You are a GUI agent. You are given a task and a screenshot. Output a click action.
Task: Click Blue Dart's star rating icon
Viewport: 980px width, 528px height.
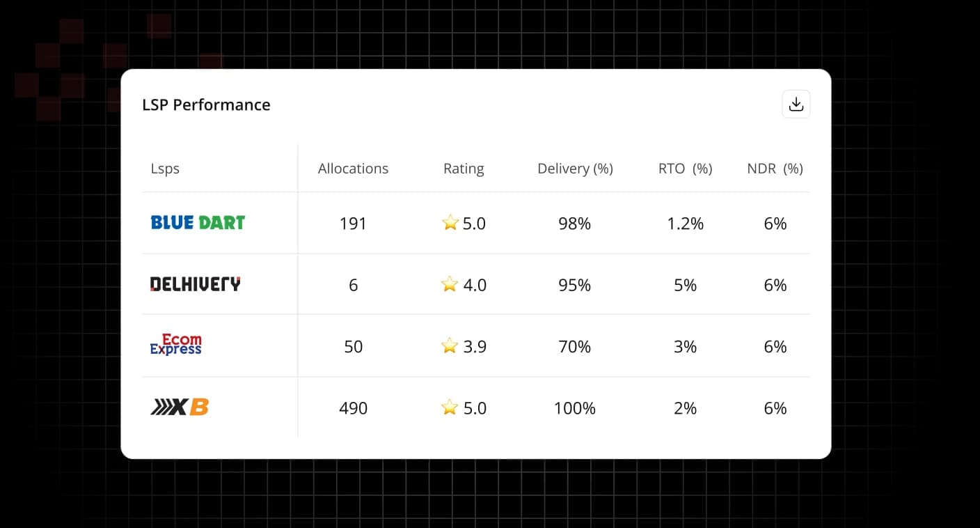click(450, 223)
